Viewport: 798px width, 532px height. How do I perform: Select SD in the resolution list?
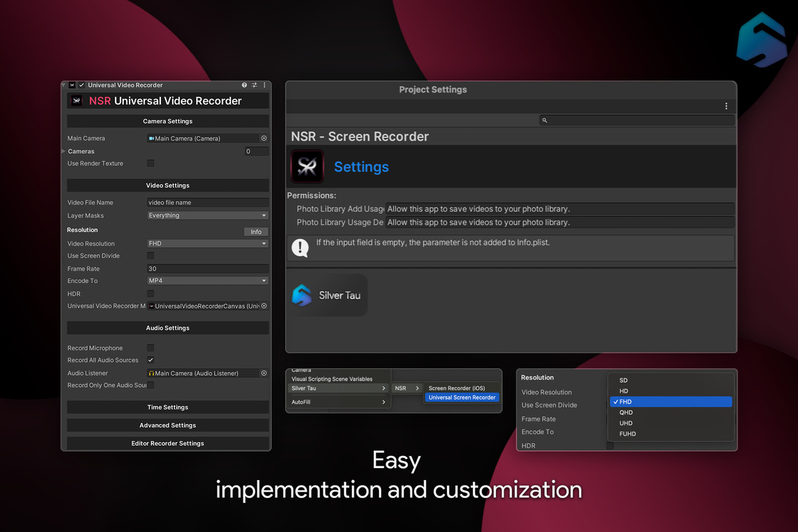tap(671, 380)
